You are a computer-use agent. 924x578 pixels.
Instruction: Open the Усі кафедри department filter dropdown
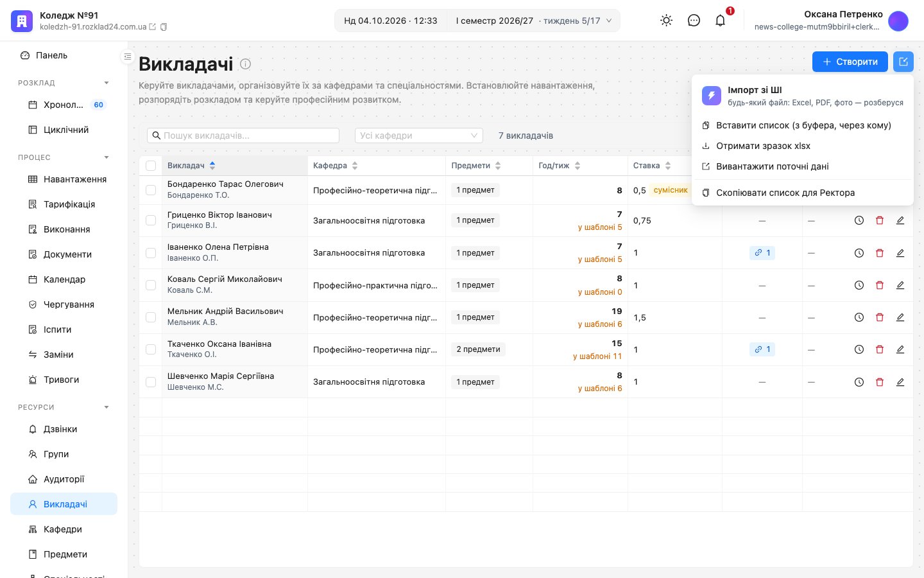[x=418, y=136]
